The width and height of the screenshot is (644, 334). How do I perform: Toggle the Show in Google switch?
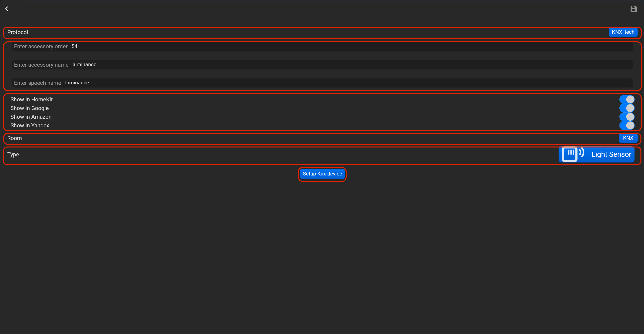click(x=627, y=108)
